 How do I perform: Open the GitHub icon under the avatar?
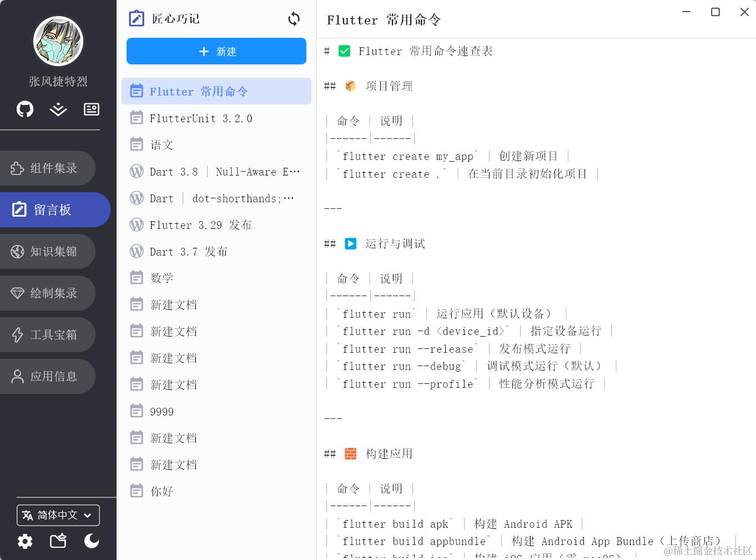pos(25,109)
